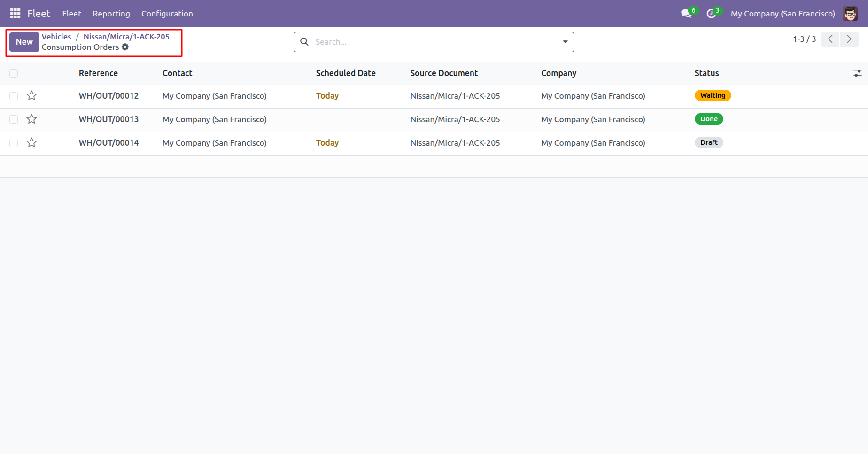868x454 pixels.
Task: Open the conversations chat icon
Action: (x=687, y=14)
